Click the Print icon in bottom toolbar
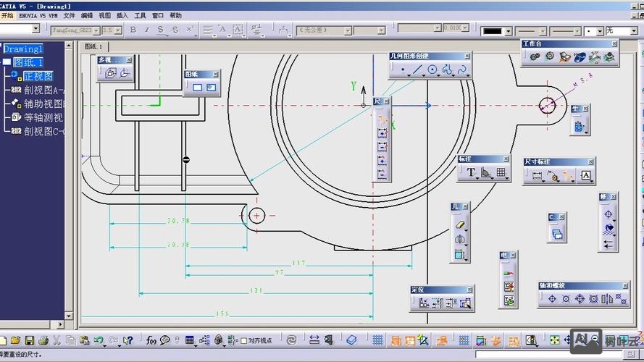The height and width of the screenshot is (362, 644). coord(43,340)
